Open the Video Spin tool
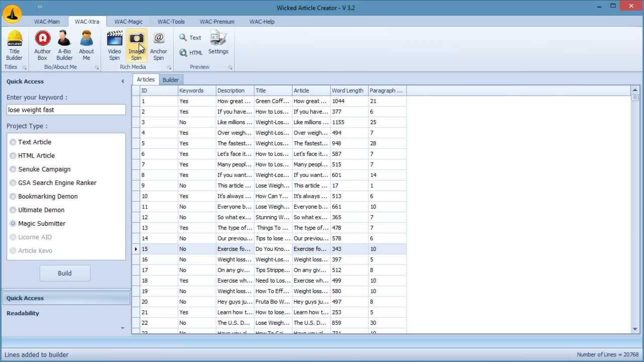Viewport: 644px width, 362px height. click(x=114, y=45)
